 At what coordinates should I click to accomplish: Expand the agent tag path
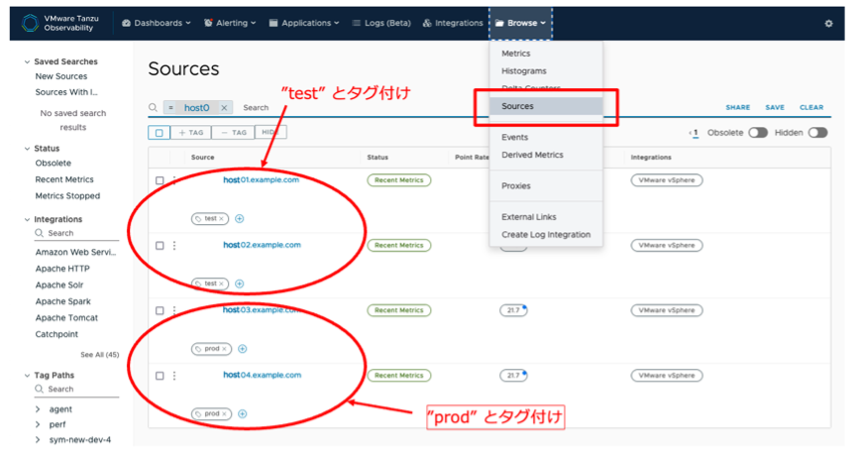click(37, 409)
